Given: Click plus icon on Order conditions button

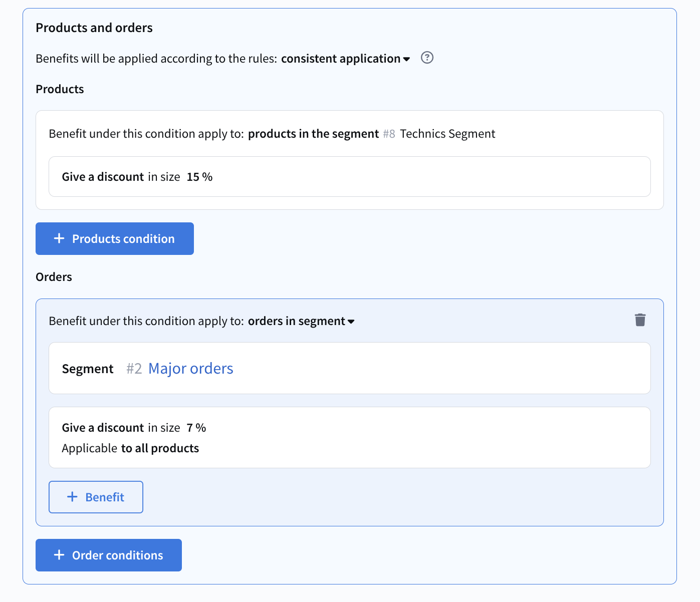Looking at the screenshot, I should 59,555.
